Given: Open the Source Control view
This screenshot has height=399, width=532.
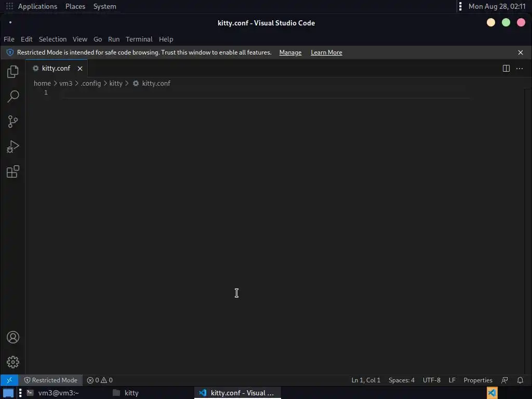Looking at the screenshot, I should point(13,122).
